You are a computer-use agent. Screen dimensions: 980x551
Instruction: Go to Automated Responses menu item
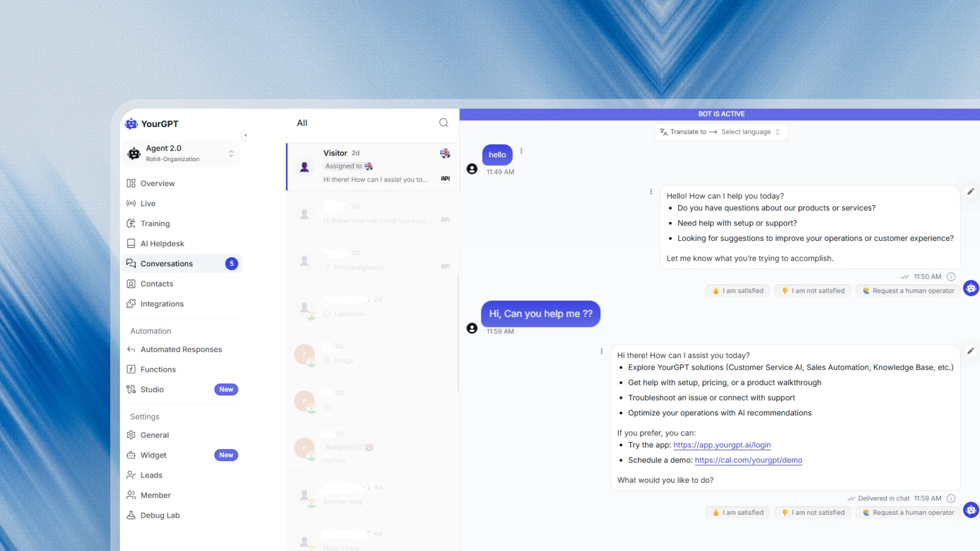[181, 349]
